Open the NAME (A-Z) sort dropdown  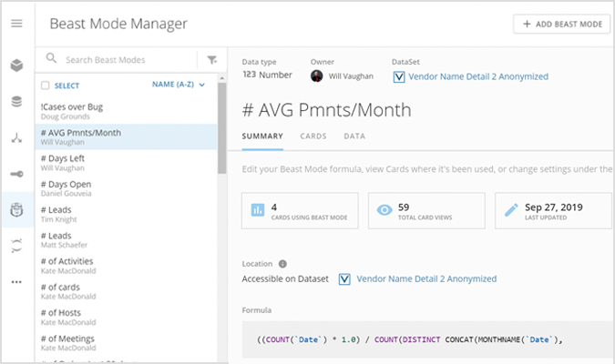(x=179, y=85)
